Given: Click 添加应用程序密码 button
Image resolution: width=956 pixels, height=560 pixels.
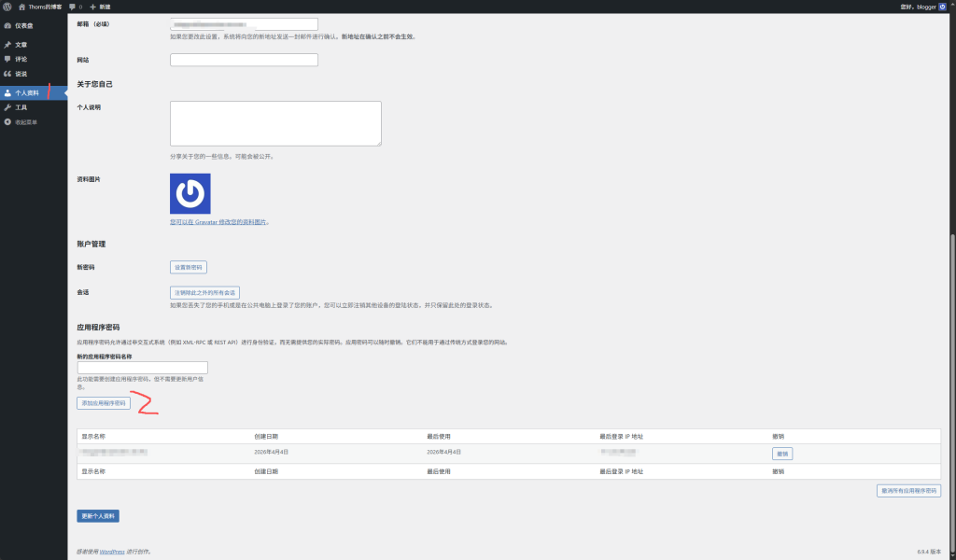Looking at the screenshot, I should tap(103, 403).
